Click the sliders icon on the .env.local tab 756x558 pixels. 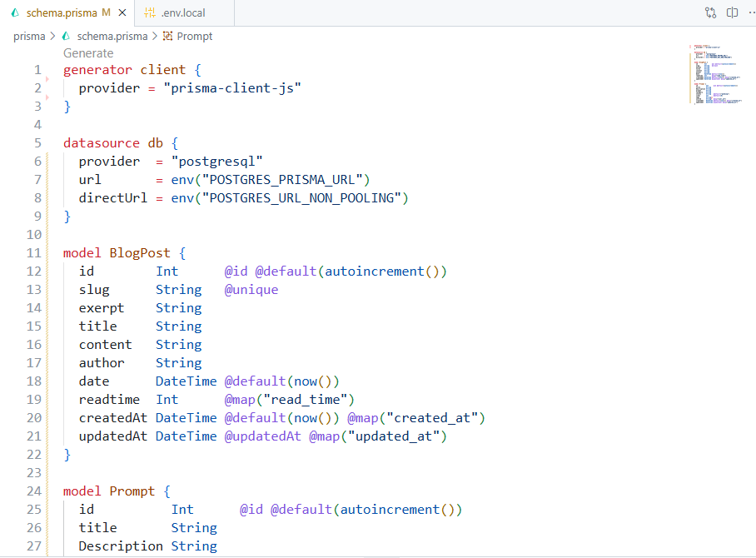pyautogui.click(x=150, y=12)
